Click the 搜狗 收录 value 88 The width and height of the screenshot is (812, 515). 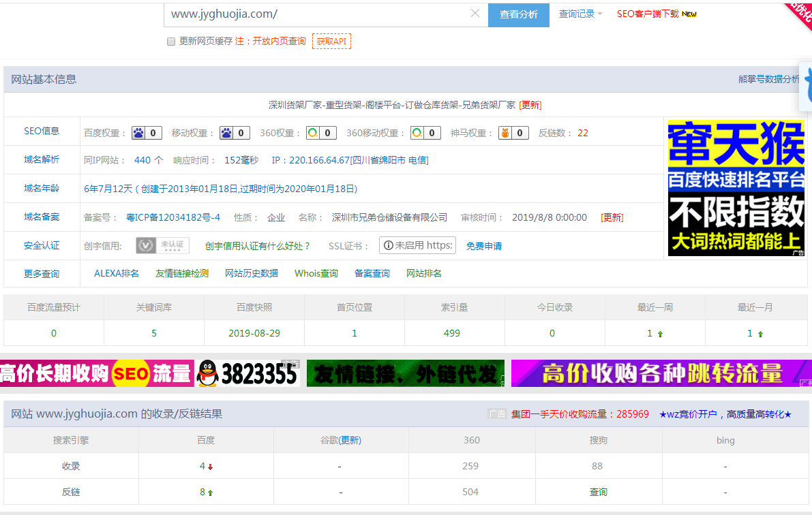point(597,466)
